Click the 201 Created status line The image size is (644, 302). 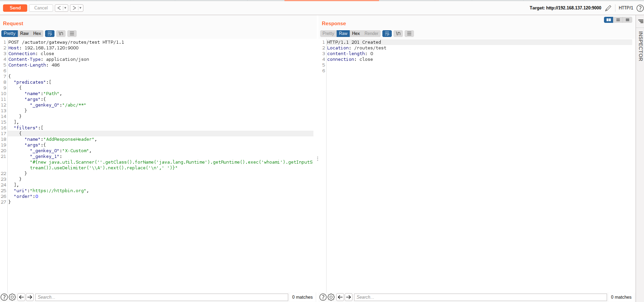(x=354, y=42)
